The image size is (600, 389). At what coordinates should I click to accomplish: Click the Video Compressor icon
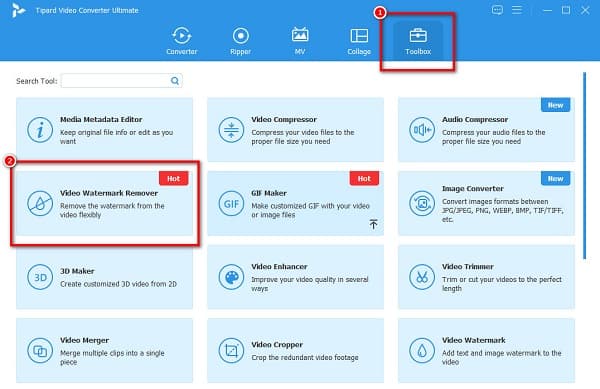click(231, 130)
